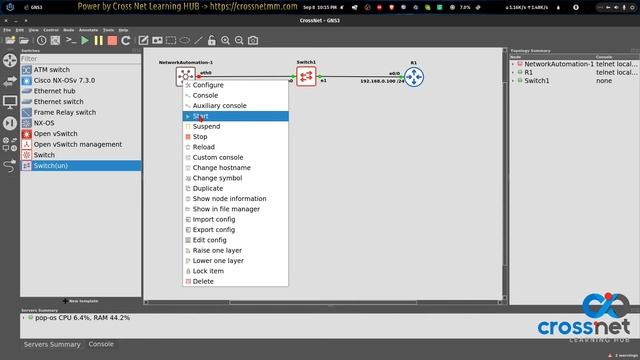Browse routers in device sidebar
Viewport: 640px width, 360px height.
coord(10,60)
